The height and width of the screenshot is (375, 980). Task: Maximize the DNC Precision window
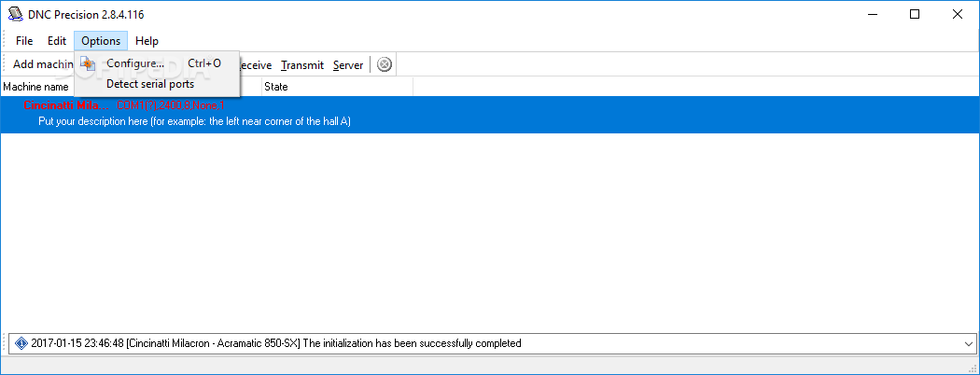pos(915,14)
